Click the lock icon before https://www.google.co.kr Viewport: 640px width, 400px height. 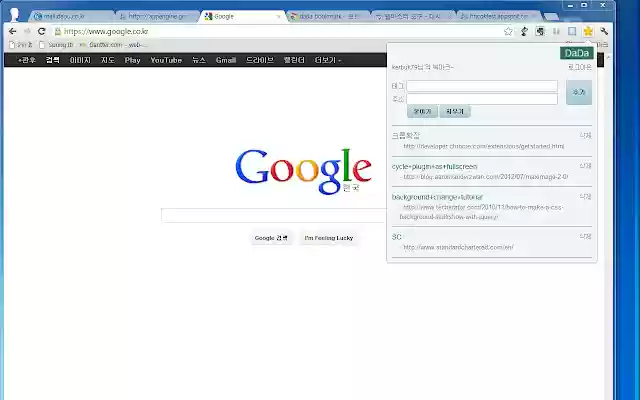(x=58, y=31)
